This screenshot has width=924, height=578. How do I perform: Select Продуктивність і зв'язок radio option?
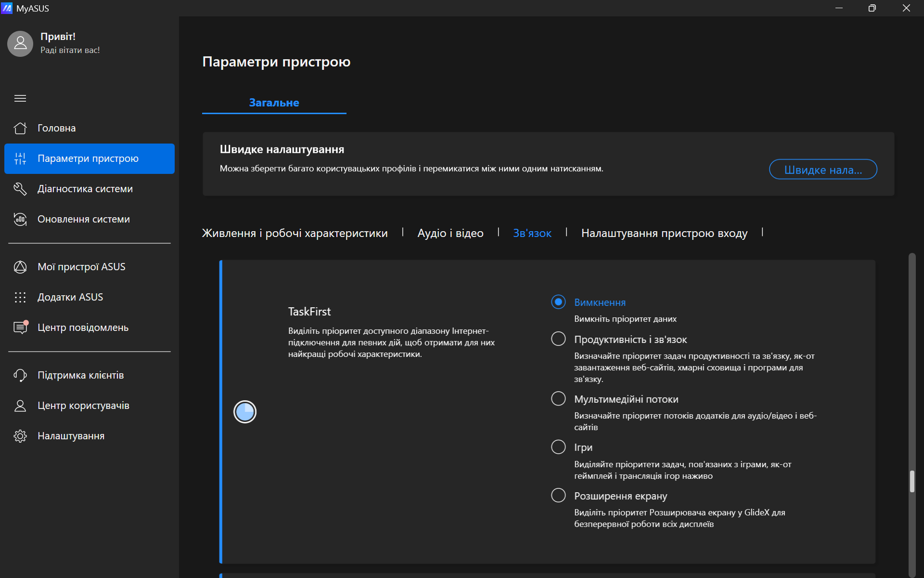click(x=558, y=339)
